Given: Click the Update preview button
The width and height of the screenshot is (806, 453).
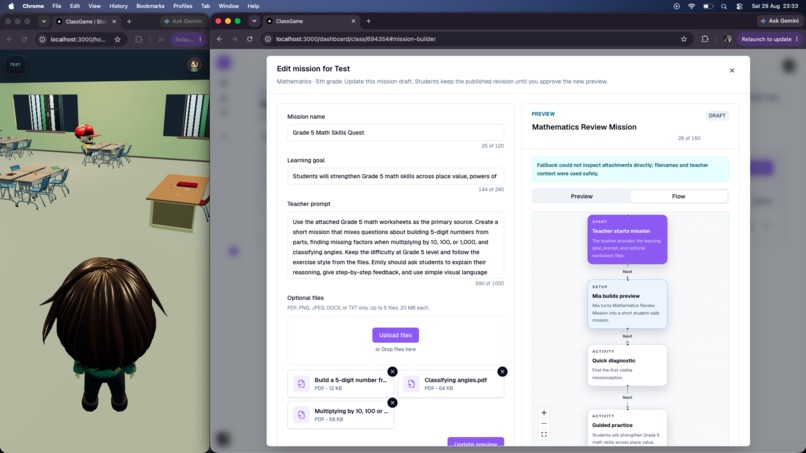Looking at the screenshot, I should pos(475,442).
